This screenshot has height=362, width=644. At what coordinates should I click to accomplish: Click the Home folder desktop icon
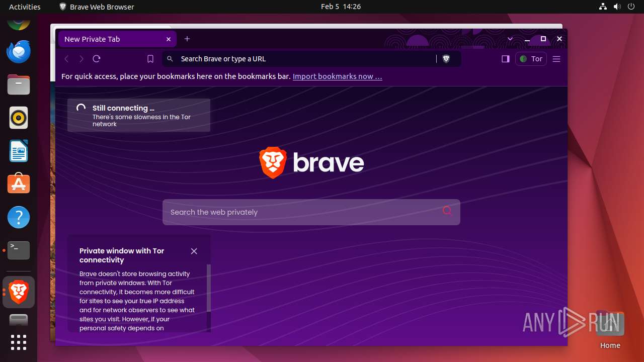pyautogui.click(x=610, y=330)
